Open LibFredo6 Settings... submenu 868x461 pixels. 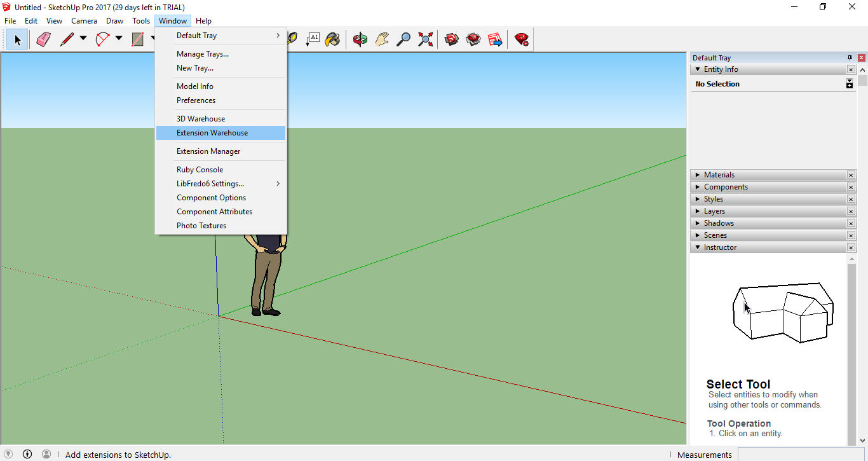(220, 184)
